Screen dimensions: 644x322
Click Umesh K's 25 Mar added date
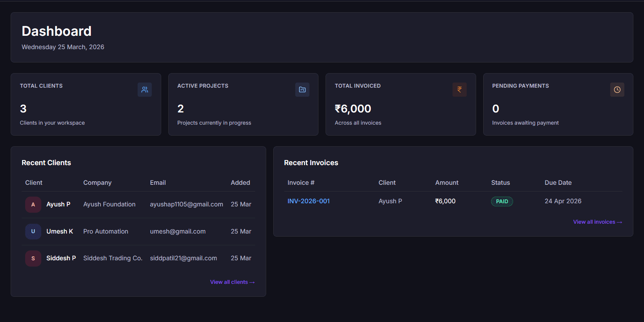[x=241, y=232]
